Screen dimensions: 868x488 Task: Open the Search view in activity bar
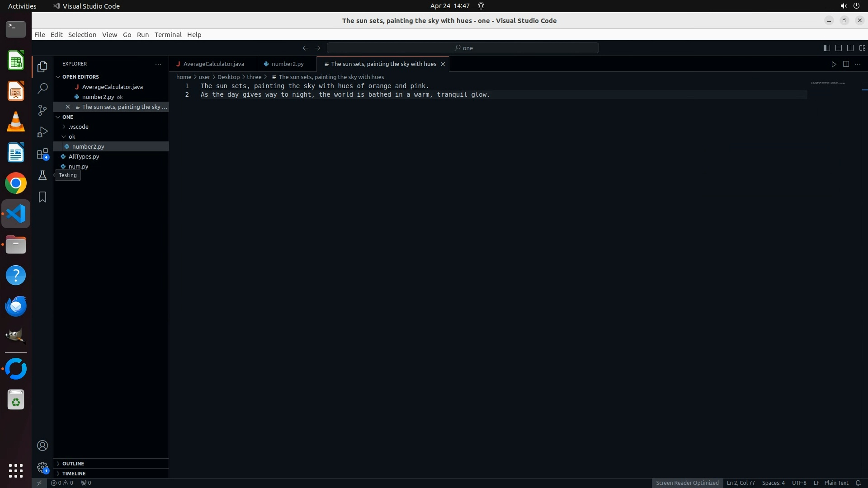tap(42, 89)
